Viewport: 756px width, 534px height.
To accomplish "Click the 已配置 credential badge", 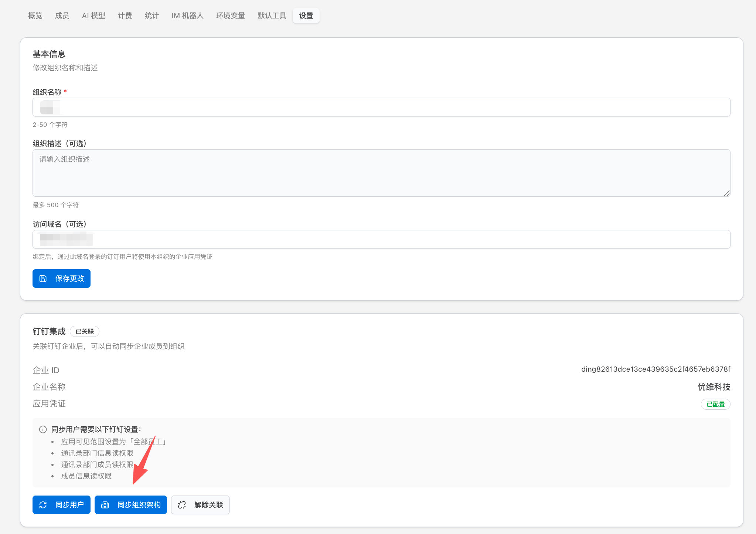I will 715,404.
